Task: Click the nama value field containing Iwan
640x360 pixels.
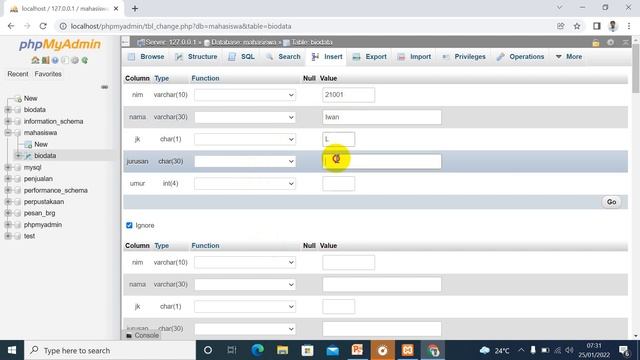Action: pyautogui.click(x=382, y=117)
